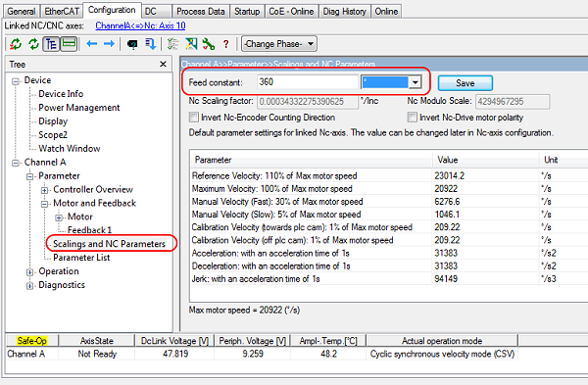
Task: Toggle the status bar panel toolbar button
Action: [69, 44]
